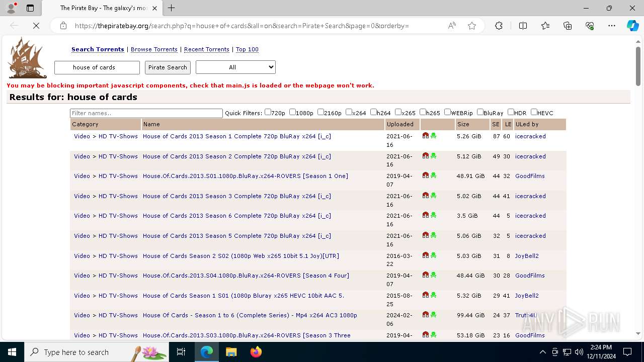Check the BluRay quick filter

(x=480, y=112)
